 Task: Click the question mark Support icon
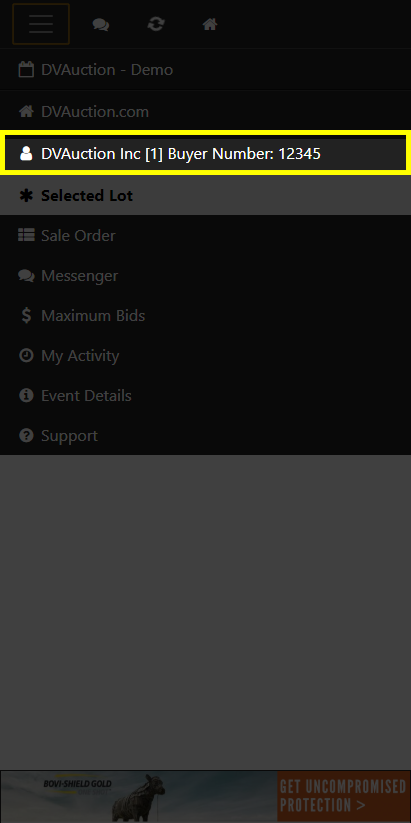[26, 435]
